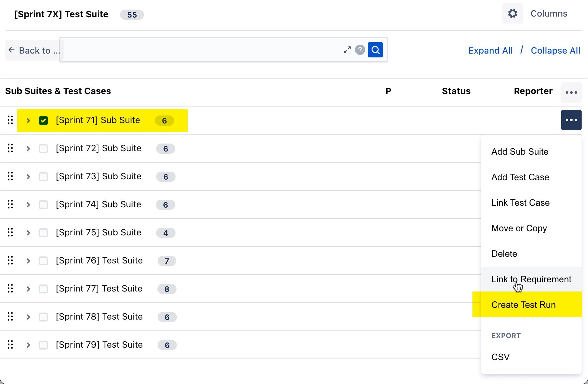Expand the Sprint 76 Test Suite chevron

pos(28,261)
